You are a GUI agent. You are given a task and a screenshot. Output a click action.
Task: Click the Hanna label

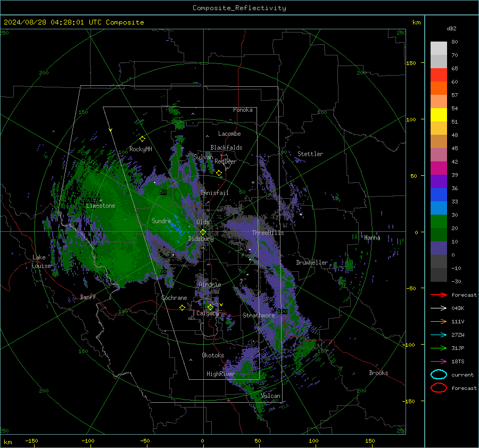point(372,238)
